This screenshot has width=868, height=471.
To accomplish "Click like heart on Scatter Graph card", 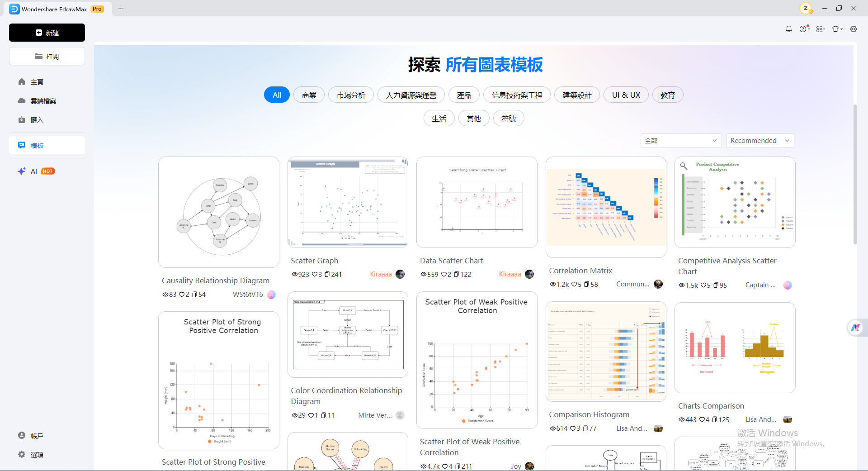I will click(315, 274).
